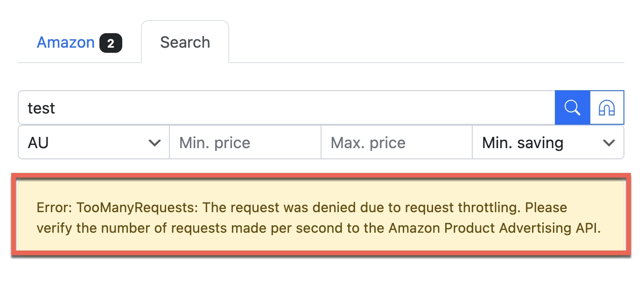Click the Max. price input field
644x286 pixels.
pos(396,143)
